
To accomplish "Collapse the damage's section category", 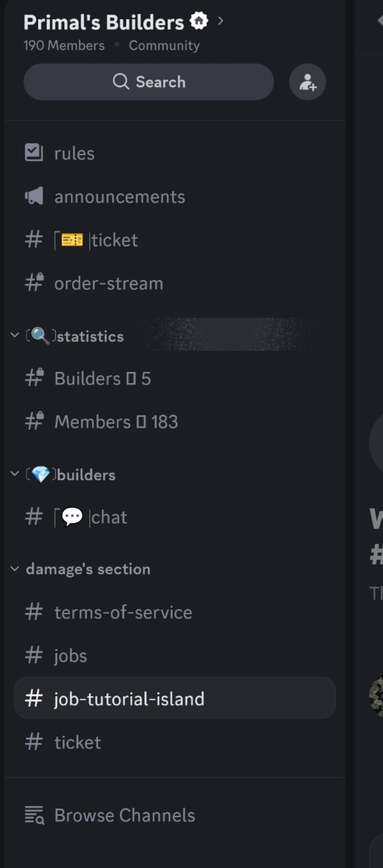I will [x=80, y=569].
